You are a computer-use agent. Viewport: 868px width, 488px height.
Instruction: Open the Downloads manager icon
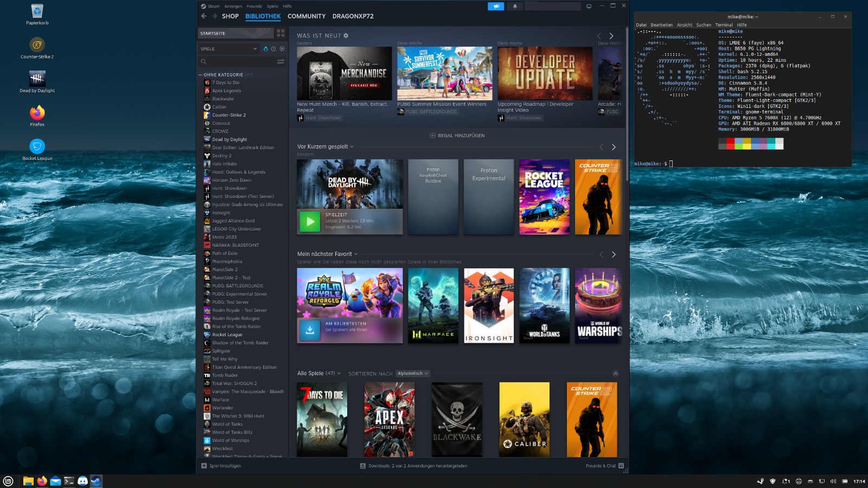[363, 466]
